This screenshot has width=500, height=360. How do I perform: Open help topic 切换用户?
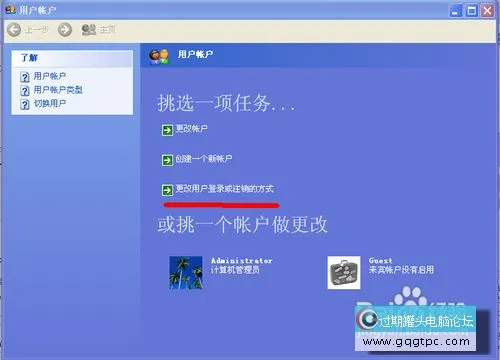point(50,103)
